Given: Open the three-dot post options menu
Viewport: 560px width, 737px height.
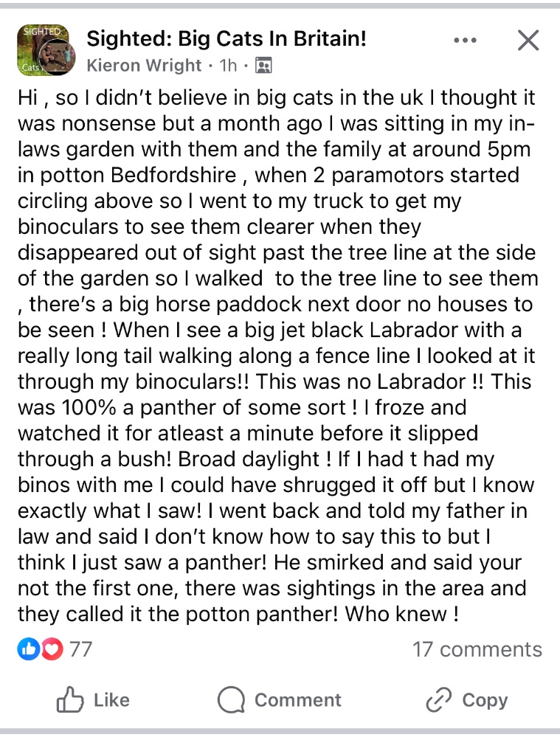Looking at the screenshot, I should coord(465,41).
